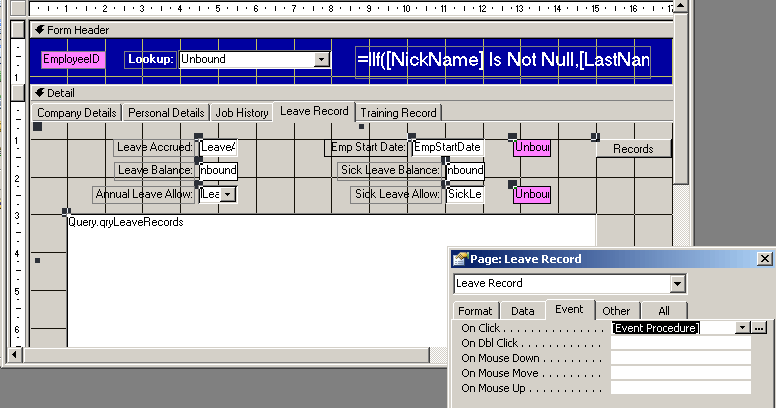This screenshot has height=408, width=776.
Task: Click the Form Header section selector square
Action: (x=18, y=30)
